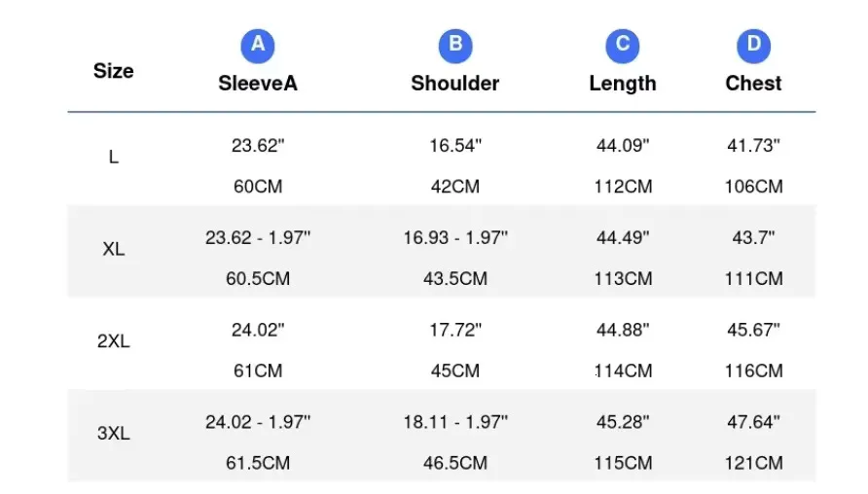Click the 17.72" shoulder value for 2XL
868x494 pixels.
455,330
